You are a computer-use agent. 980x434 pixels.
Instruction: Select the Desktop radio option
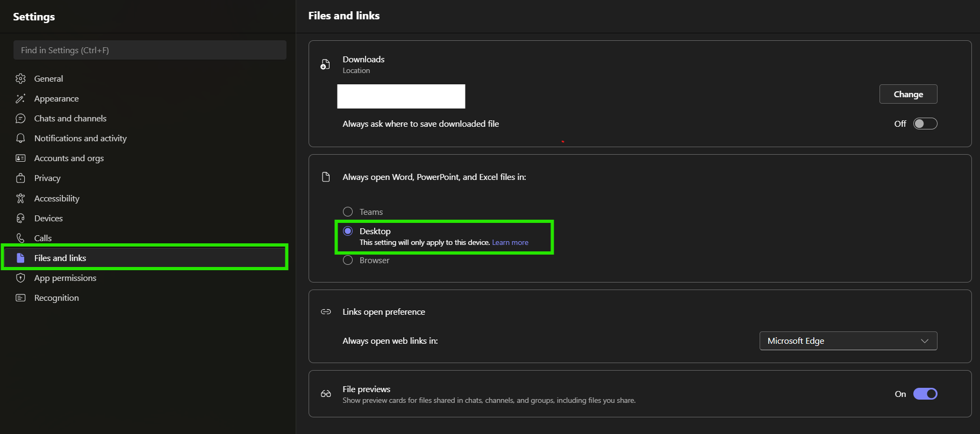tap(348, 231)
